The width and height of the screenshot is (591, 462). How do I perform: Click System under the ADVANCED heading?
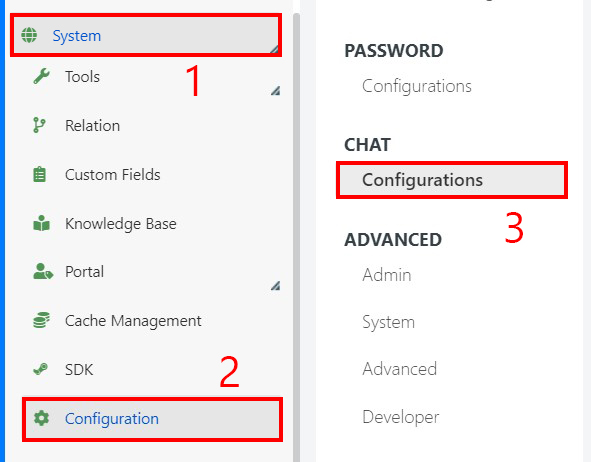[389, 322]
